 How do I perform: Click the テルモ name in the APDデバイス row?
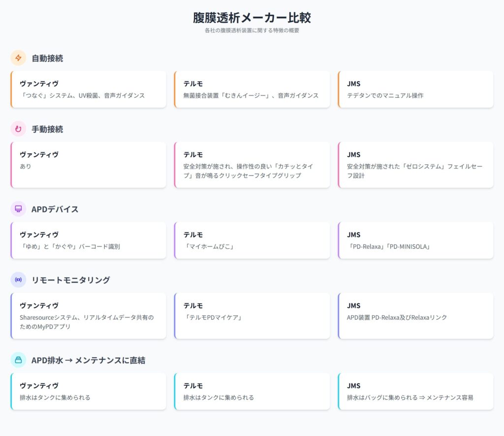193,235
